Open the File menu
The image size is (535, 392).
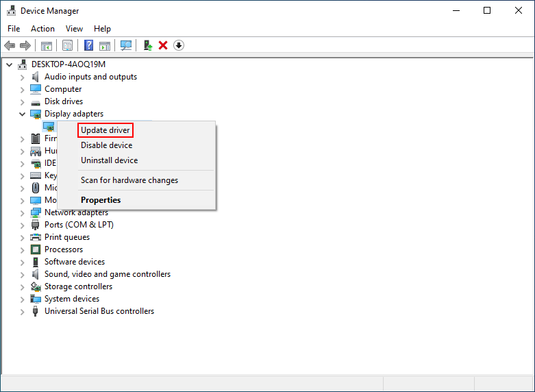[x=14, y=29]
